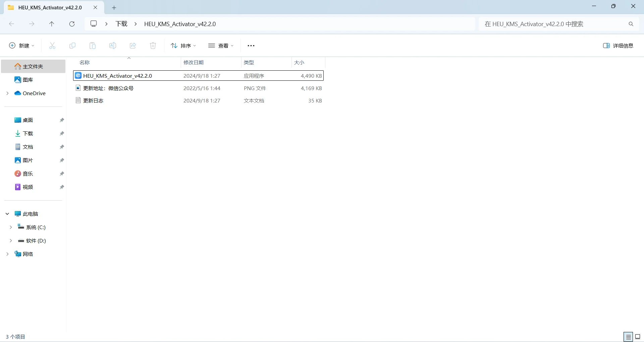Click 下载 in the address breadcrumb
This screenshot has width=644, height=342.
coord(121,24)
